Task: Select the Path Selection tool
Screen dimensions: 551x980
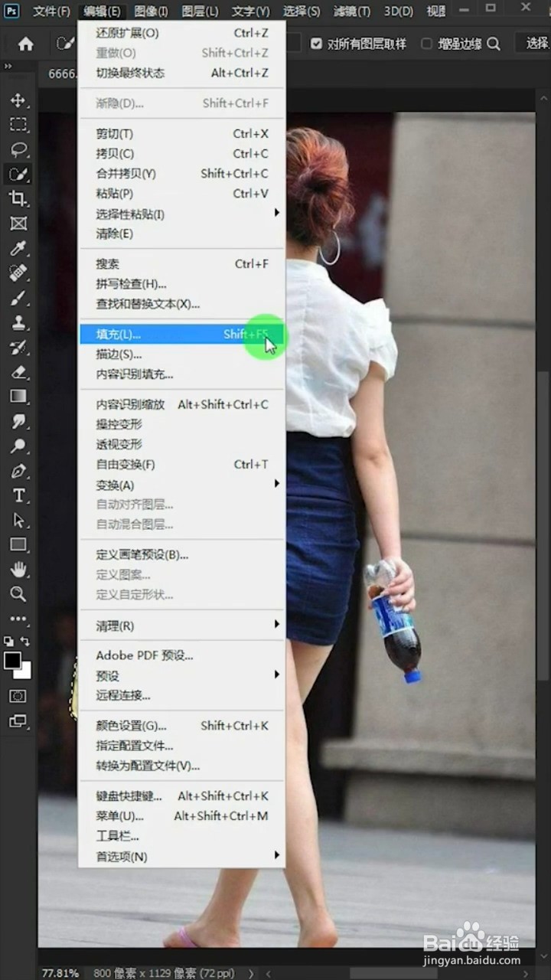Action: click(18, 520)
